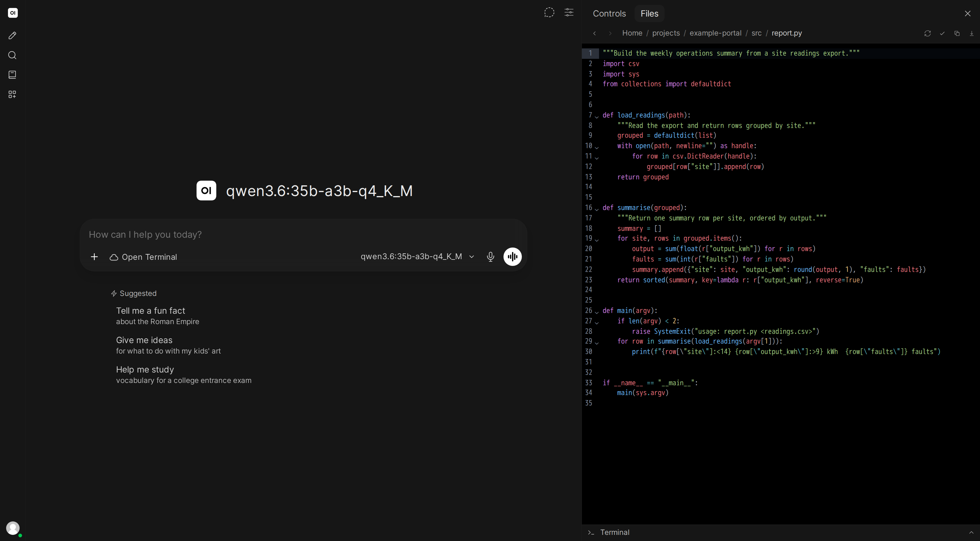Focus the 'How can I help you today?' input

(x=303, y=234)
